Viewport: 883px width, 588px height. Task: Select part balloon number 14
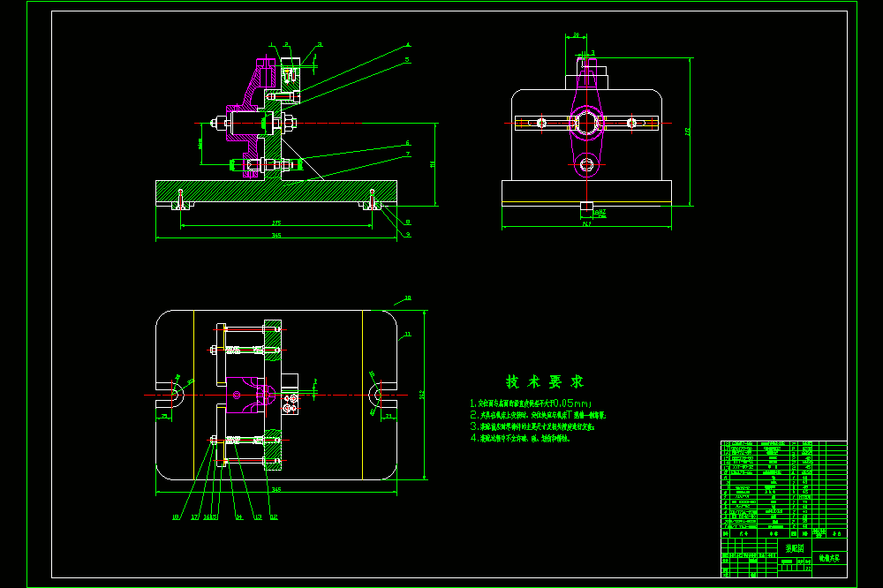pyautogui.click(x=238, y=517)
